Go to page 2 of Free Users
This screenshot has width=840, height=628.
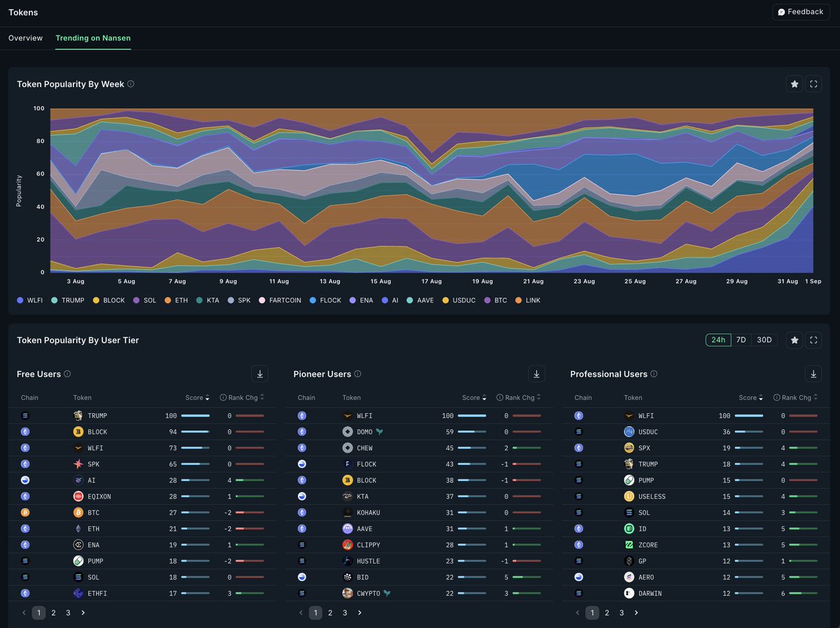pyautogui.click(x=53, y=613)
